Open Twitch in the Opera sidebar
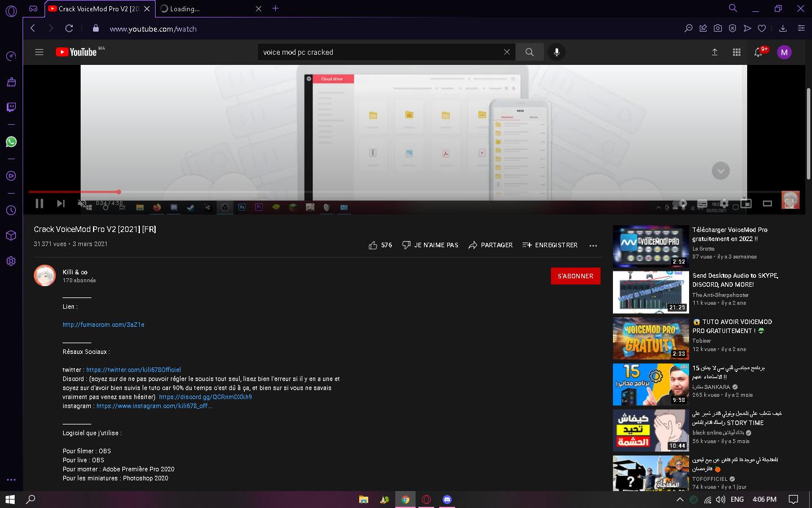 point(11,107)
